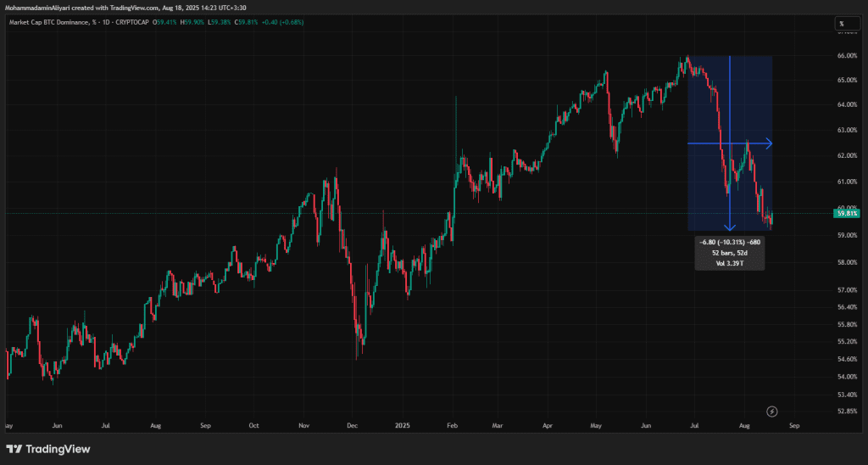Click the downward blue arrow head of the measurement
Viewport: 868px width, 465px height.
[x=730, y=227]
